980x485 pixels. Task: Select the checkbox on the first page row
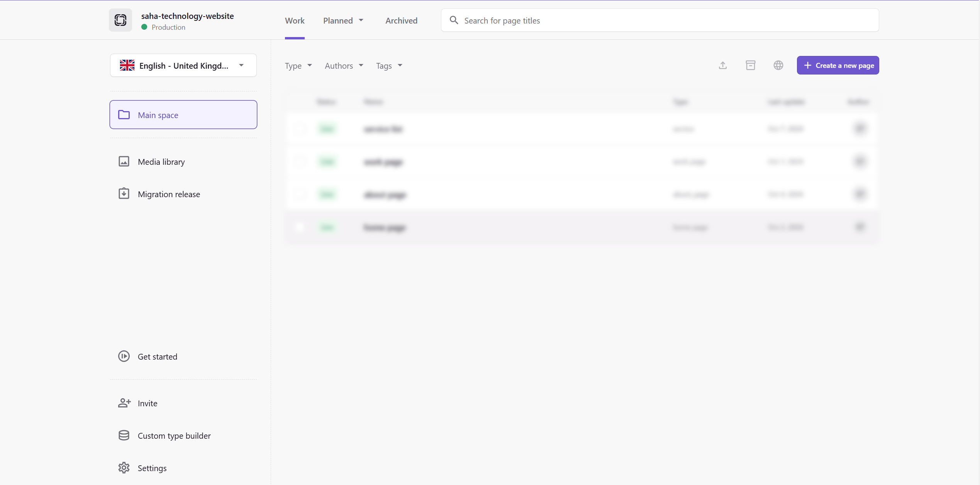[x=300, y=129]
